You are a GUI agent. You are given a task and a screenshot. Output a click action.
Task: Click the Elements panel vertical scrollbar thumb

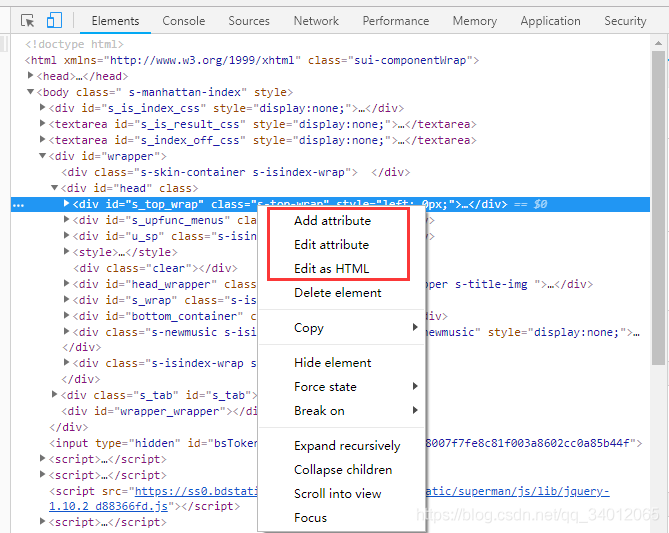click(658, 208)
